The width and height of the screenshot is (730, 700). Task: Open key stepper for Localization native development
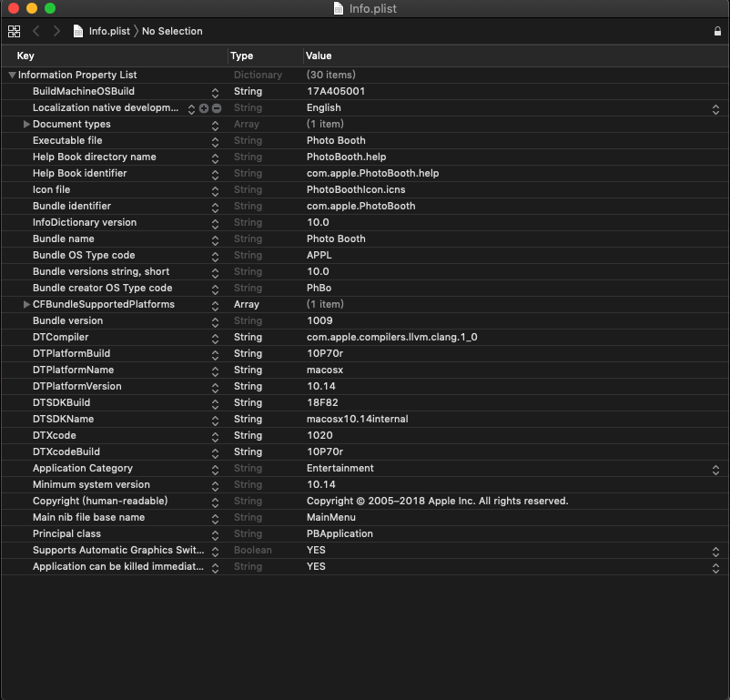point(191,109)
